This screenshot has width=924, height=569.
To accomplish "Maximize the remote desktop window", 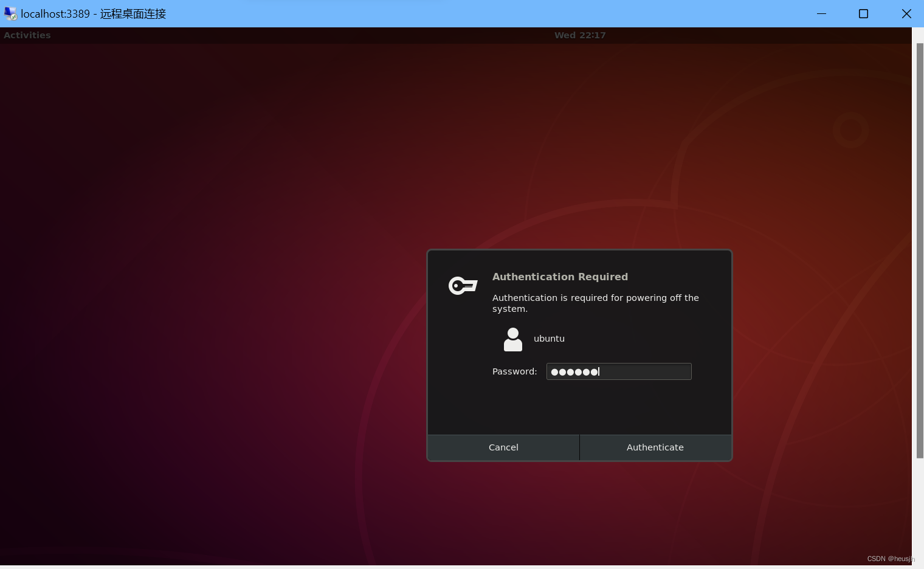I will [x=863, y=13].
